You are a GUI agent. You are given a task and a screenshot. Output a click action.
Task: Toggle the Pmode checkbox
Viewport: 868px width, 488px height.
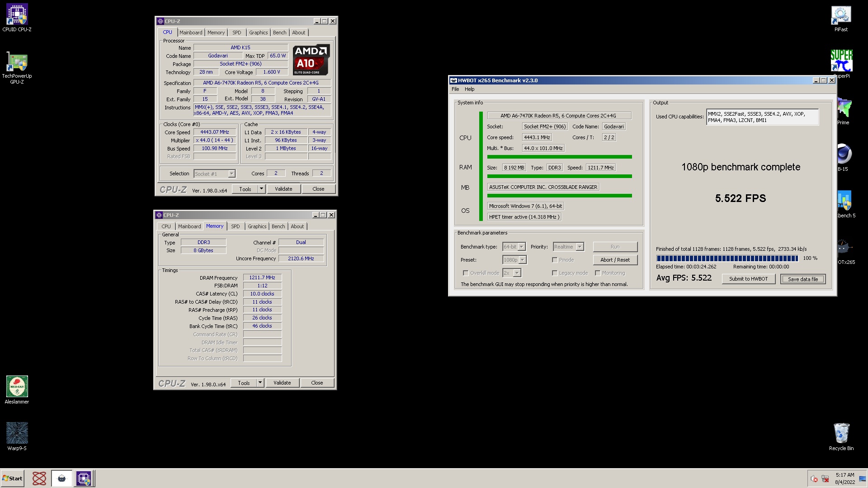554,260
